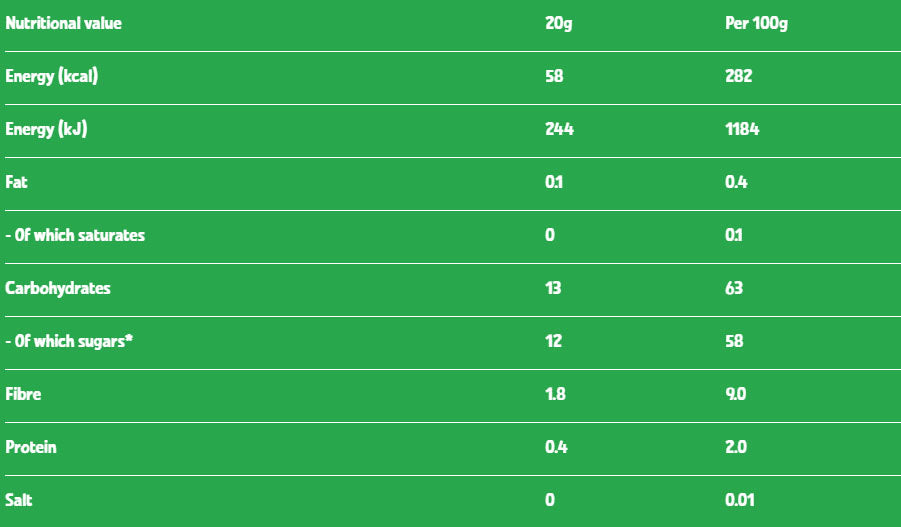
Task: Select the "Fat" row label
Action: 17,182
